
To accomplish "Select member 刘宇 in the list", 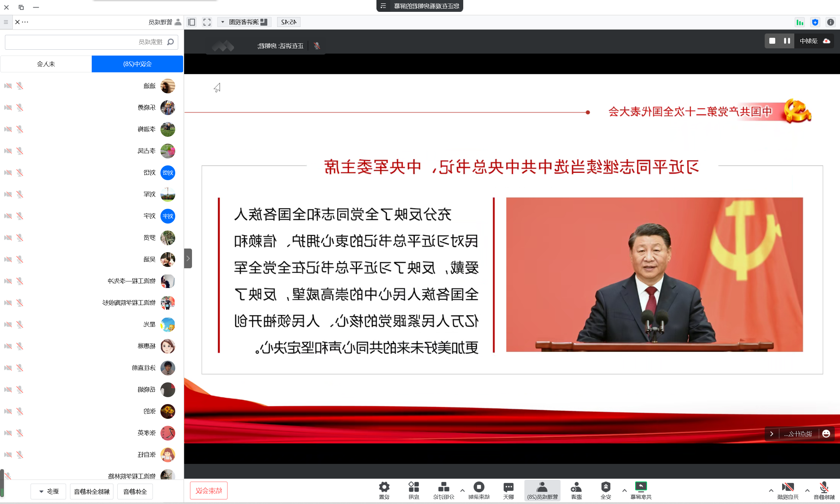I will 92,216.
